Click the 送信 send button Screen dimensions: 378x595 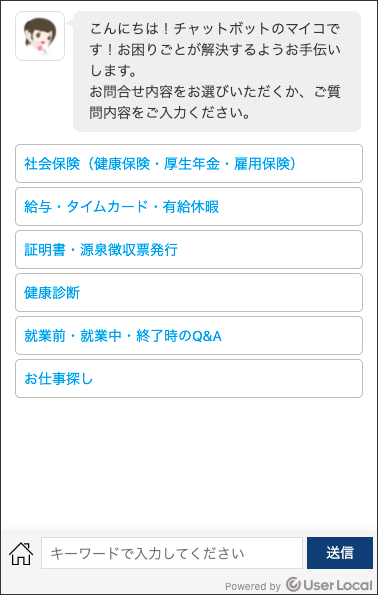[340, 553]
